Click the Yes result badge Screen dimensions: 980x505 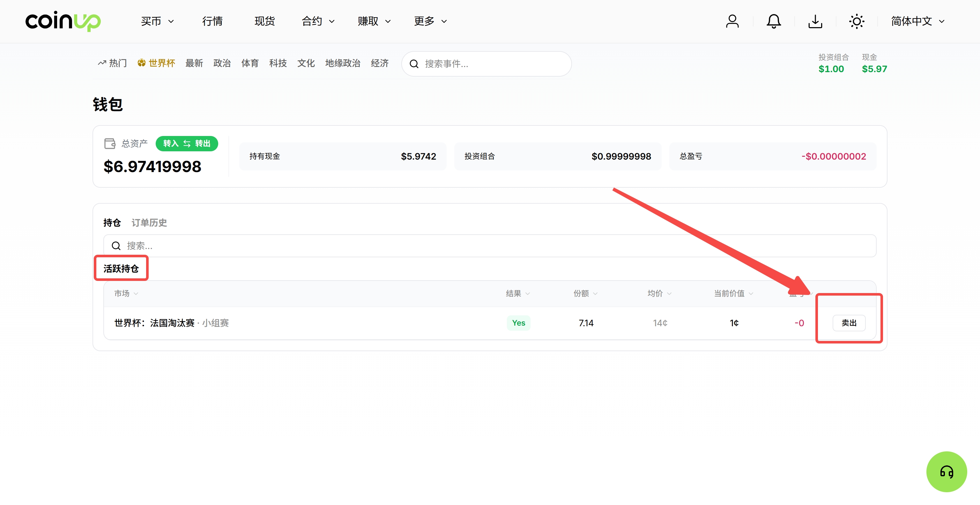coord(518,323)
